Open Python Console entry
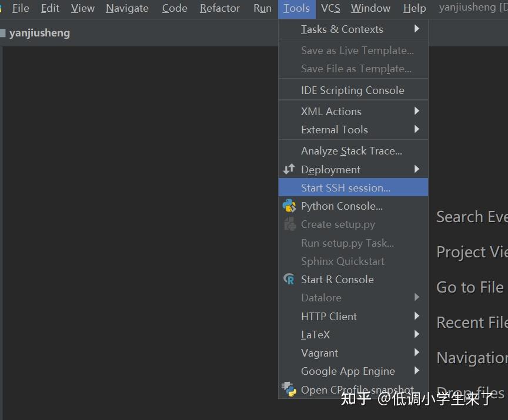This screenshot has width=508, height=420. coord(353,206)
